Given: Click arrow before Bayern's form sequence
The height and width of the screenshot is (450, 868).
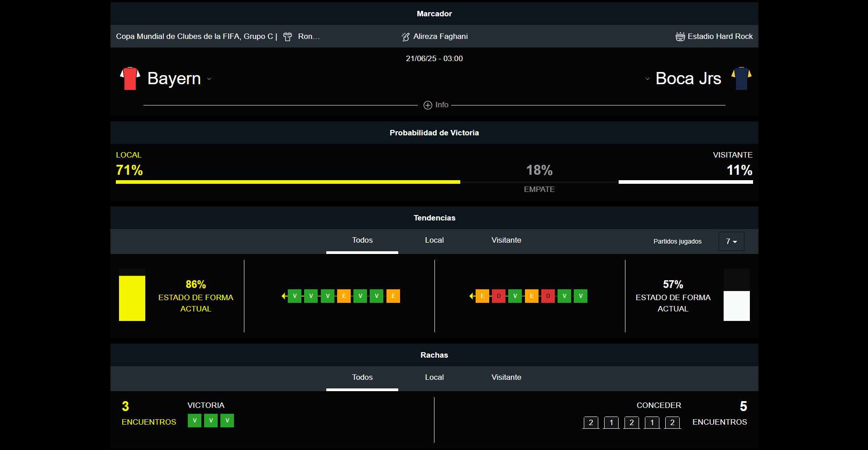Looking at the screenshot, I should (284, 296).
